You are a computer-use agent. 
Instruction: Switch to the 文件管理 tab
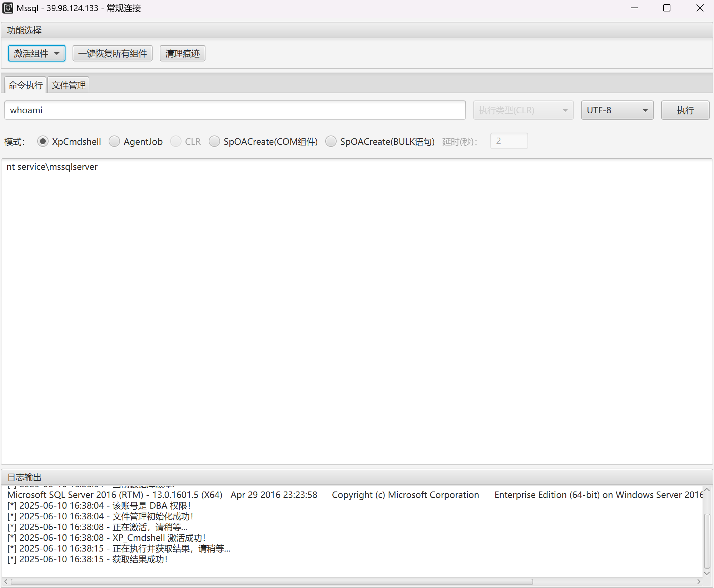click(x=68, y=85)
